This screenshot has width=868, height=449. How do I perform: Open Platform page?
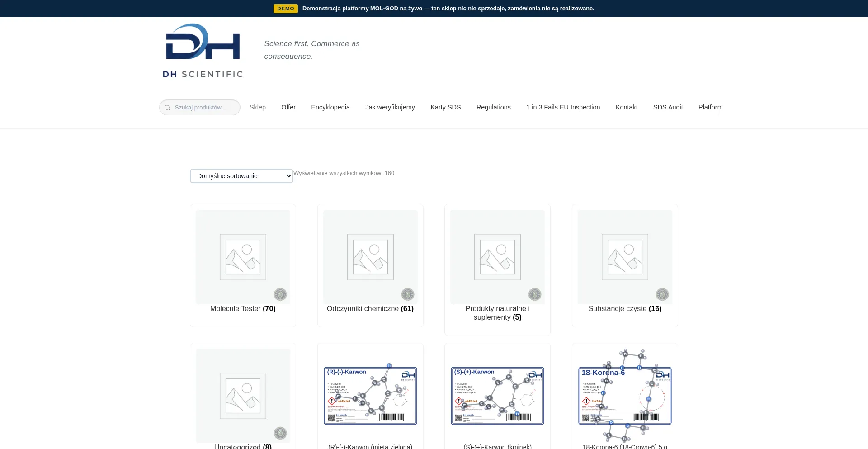pyautogui.click(x=711, y=107)
